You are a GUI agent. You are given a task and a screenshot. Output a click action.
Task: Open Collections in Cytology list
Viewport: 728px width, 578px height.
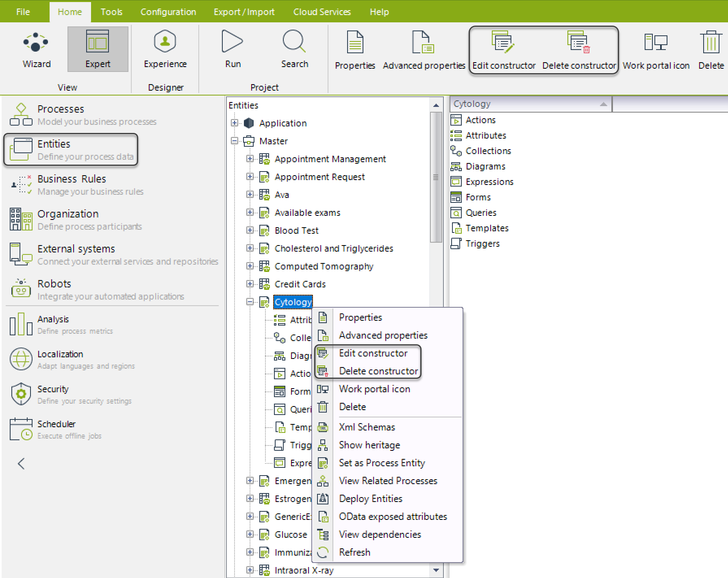point(481,151)
